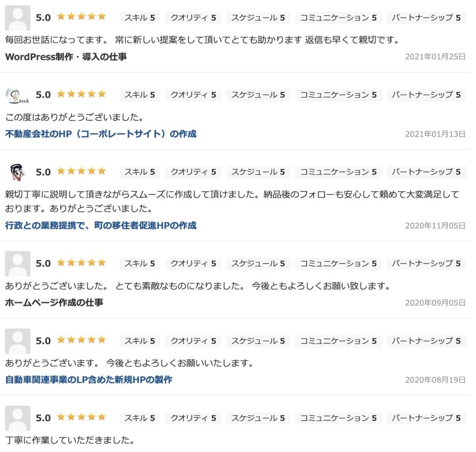The width and height of the screenshot is (476, 452).
Task: Click the Seek logo reviewer avatar
Action: tap(18, 96)
